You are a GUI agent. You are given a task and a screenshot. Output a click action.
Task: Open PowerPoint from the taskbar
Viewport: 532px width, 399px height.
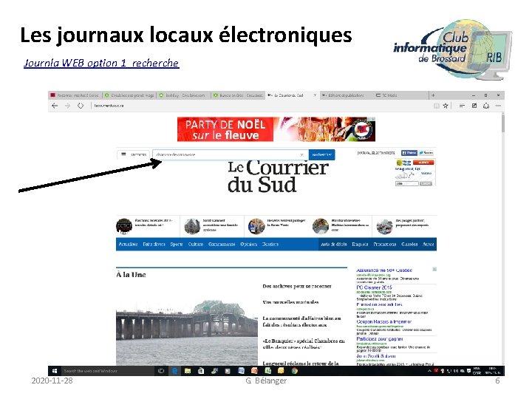254,371
